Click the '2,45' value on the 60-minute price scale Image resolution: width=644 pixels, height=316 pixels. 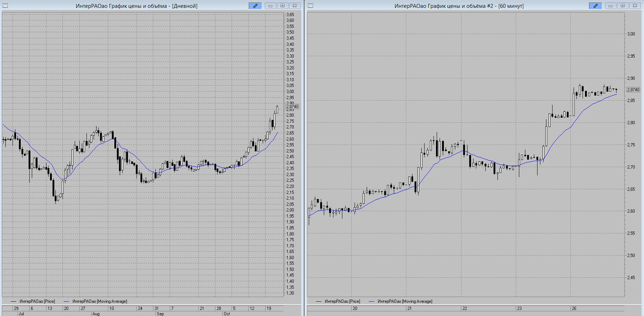tap(631, 277)
